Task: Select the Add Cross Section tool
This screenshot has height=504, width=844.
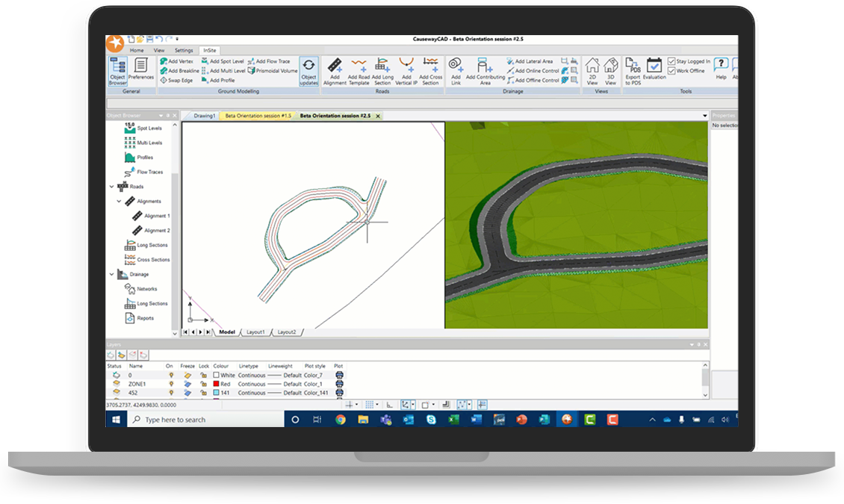Action: [431, 69]
